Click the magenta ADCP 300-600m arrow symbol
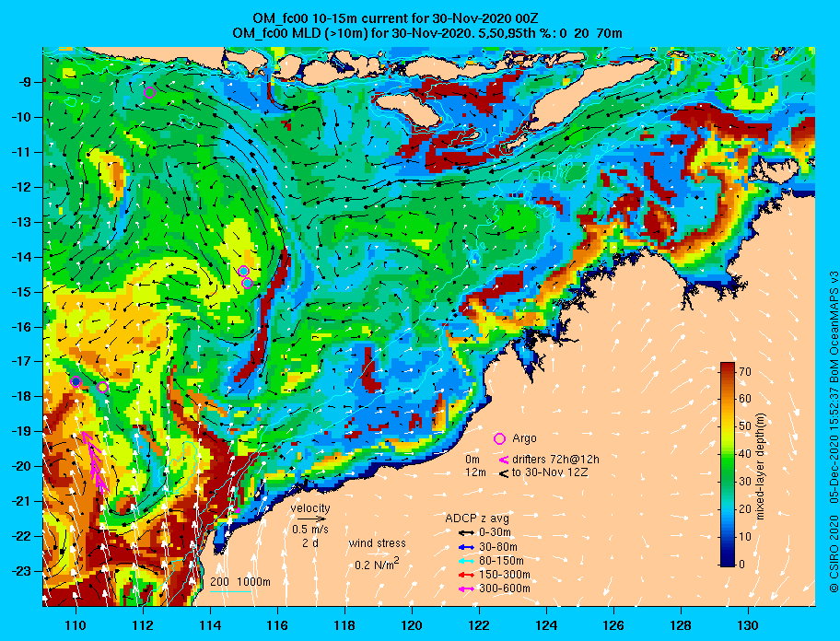This screenshot has width=840, height=641. pyautogui.click(x=467, y=589)
